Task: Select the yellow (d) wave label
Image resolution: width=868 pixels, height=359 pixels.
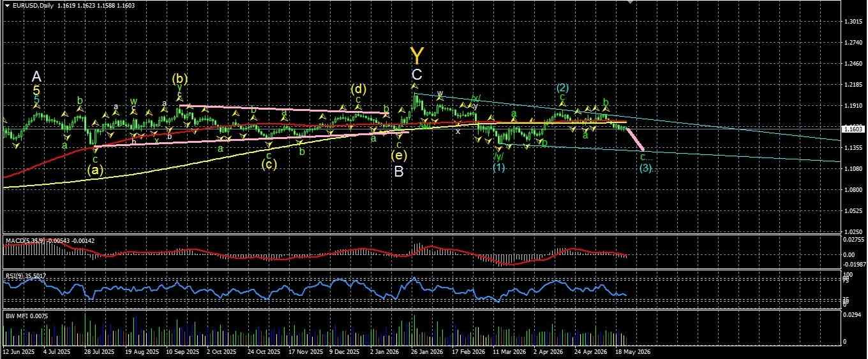Action: tap(358, 89)
